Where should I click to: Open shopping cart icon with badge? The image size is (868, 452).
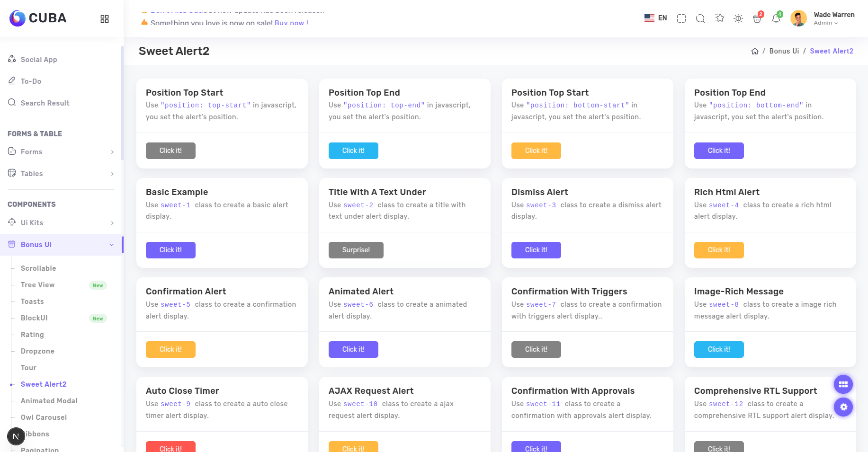tap(757, 18)
